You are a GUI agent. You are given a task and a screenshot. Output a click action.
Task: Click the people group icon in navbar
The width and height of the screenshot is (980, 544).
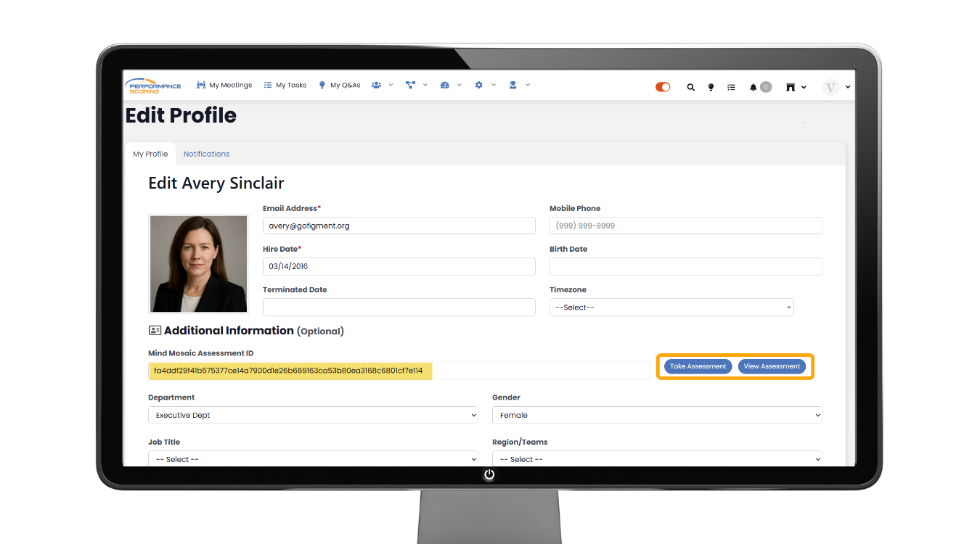click(x=376, y=85)
